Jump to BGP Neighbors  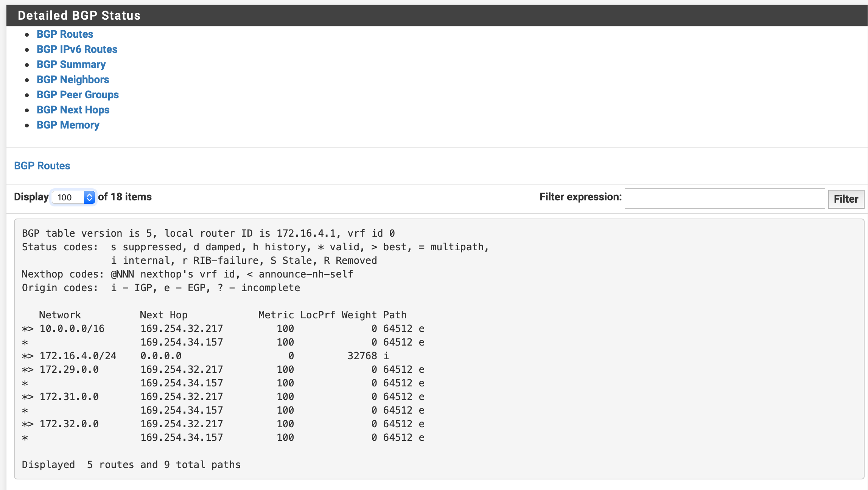tap(73, 79)
